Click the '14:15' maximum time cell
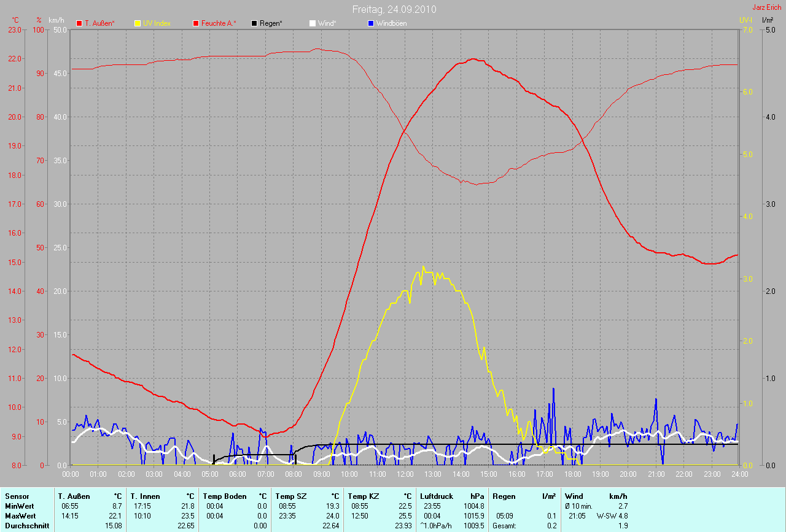Screen dimensions: 786x532 [x=69, y=516]
